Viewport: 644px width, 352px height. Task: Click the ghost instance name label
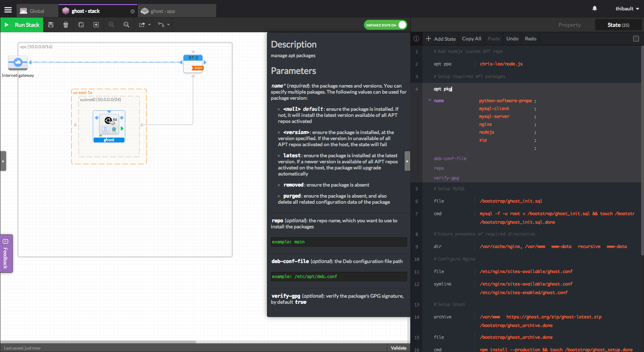pyautogui.click(x=109, y=140)
